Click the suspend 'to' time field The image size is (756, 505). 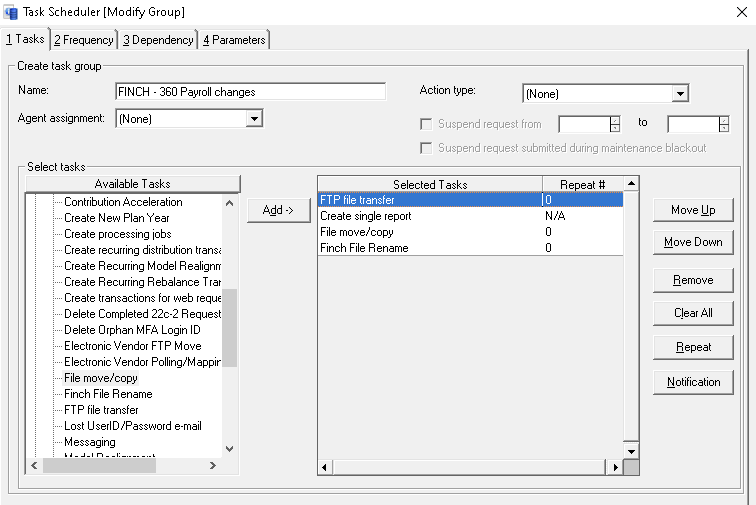(693, 124)
